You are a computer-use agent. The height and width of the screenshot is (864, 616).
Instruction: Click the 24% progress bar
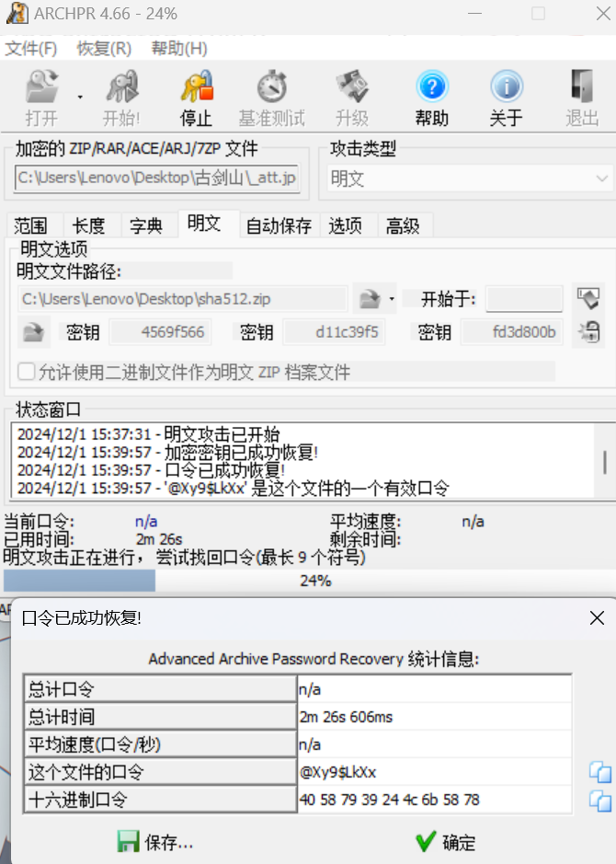pos(308,581)
